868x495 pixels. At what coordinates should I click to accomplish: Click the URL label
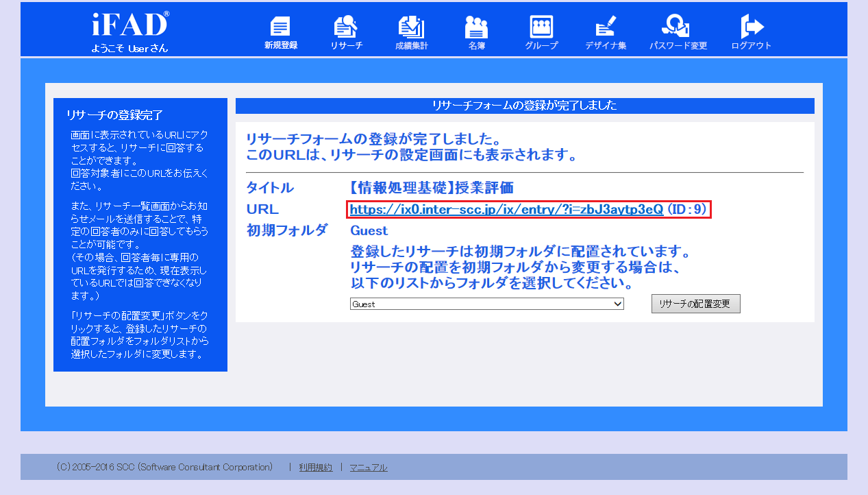point(262,209)
